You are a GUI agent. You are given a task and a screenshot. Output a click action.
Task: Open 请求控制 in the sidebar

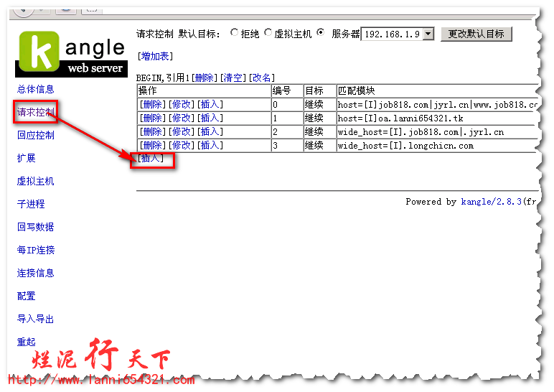tap(35, 112)
